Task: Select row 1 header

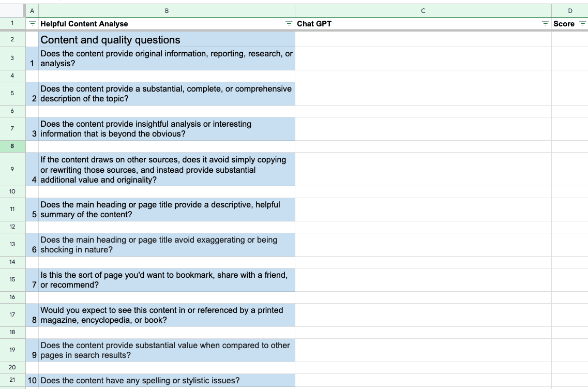Action: click(12, 24)
